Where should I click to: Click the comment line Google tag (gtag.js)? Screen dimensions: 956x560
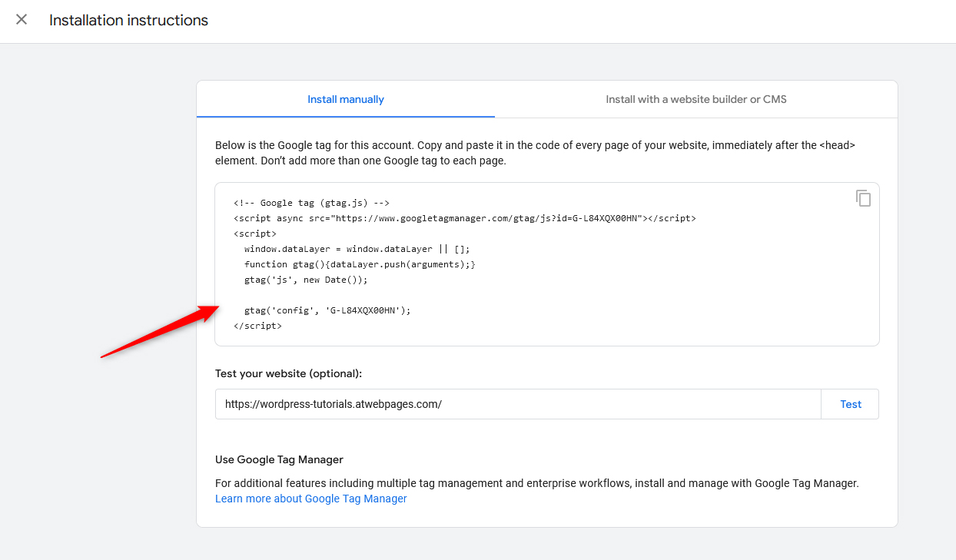[x=310, y=202]
